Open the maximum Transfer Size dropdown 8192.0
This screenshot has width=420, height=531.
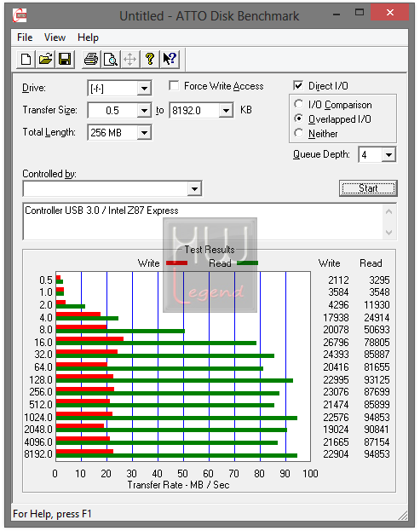tap(226, 111)
